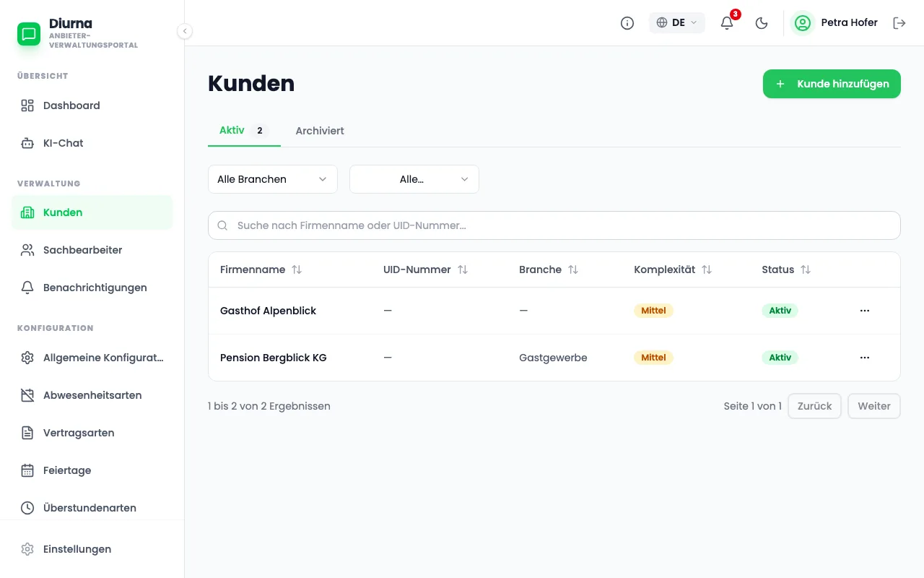This screenshot has width=924, height=578.
Task: Open the DE language dropdown
Action: tap(677, 22)
